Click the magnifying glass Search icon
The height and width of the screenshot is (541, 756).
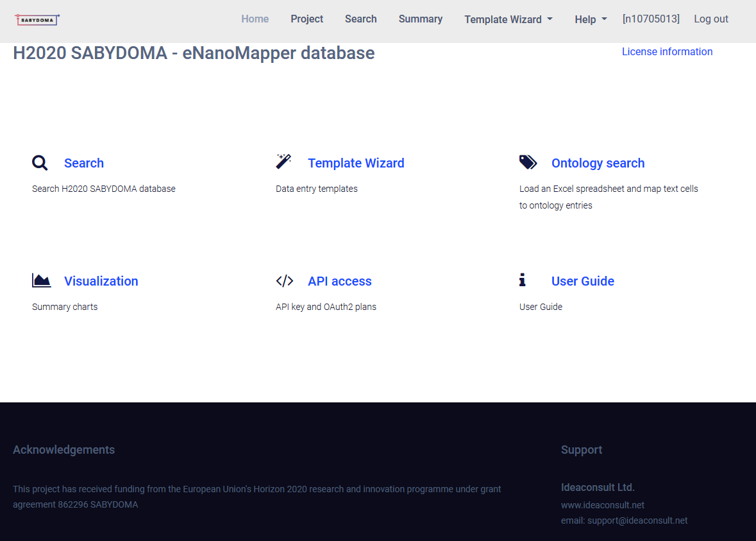point(40,163)
